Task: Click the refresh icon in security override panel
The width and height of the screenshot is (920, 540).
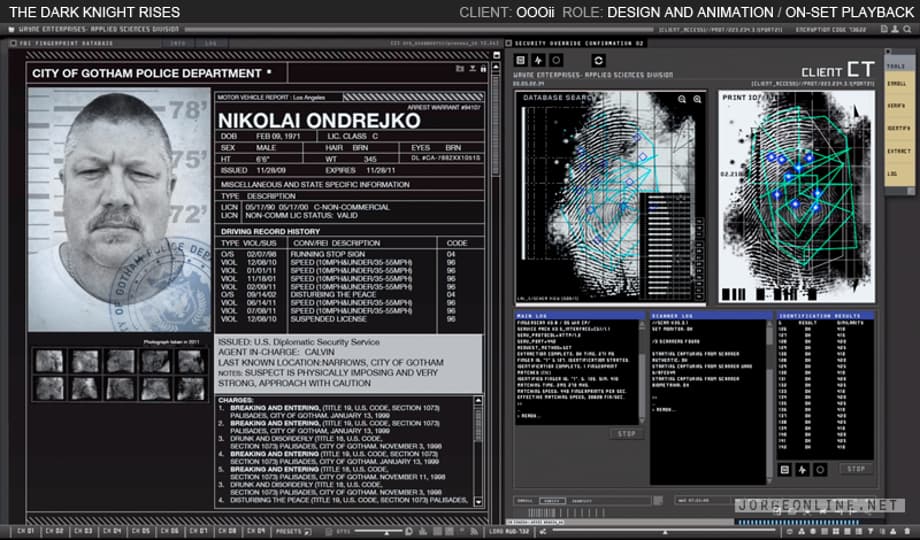Action: pyautogui.click(x=599, y=61)
